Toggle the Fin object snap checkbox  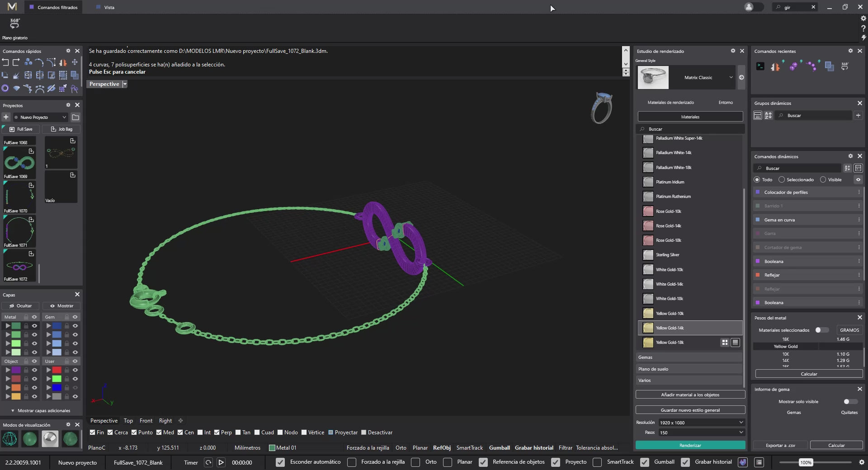tap(92, 432)
